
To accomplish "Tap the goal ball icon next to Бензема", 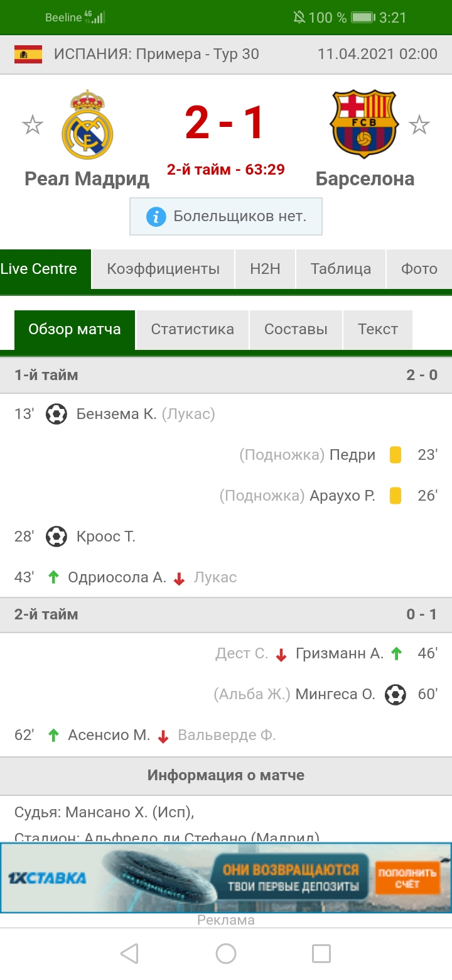I will tap(56, 414).
